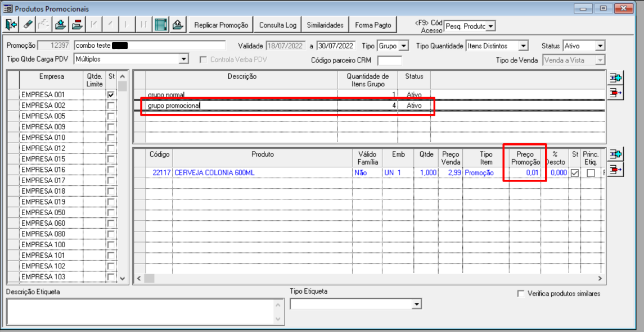Viewport: 644px width, 332px height.
Task: Open the green grid list view icon
Action: tap(161, 25)
